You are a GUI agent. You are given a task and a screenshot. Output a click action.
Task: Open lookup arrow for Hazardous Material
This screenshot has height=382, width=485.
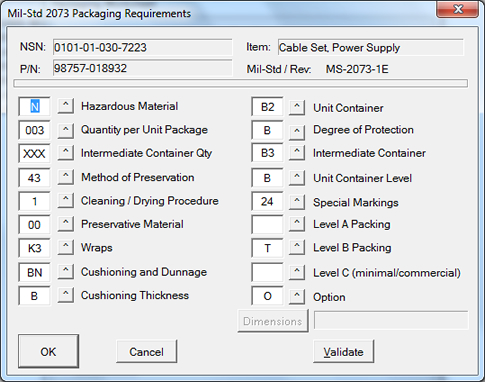66,106
